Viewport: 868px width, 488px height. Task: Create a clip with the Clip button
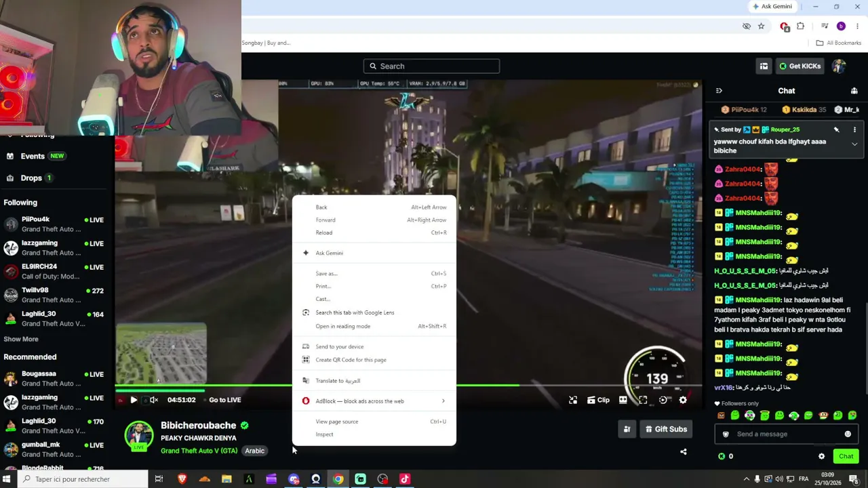[598, 401]
